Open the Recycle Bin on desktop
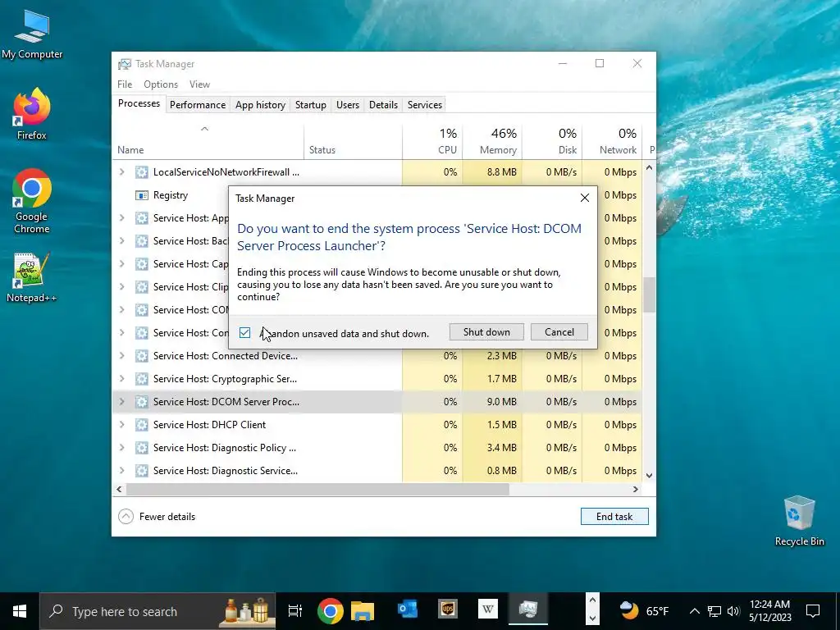Screen dimensions: 840x630 pyautogui.click(x=799, y=521)
